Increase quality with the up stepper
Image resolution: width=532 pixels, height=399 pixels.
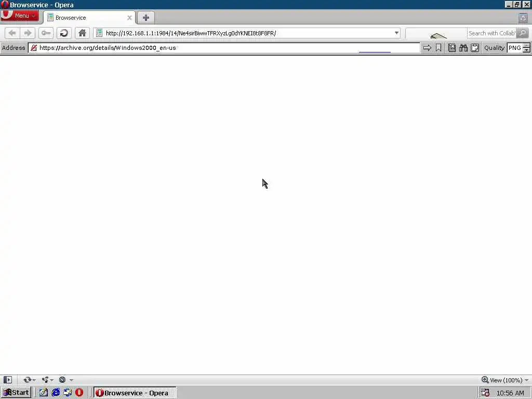click(526, 46)
